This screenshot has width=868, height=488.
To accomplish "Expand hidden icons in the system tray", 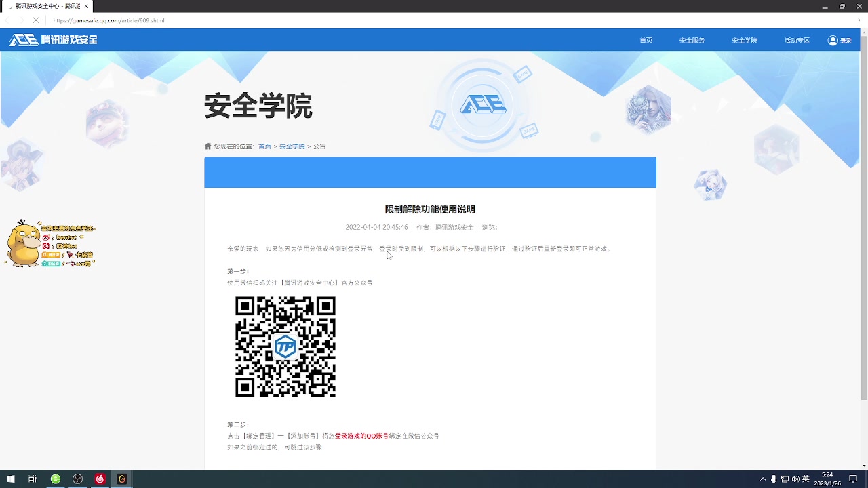I will pyautogui.click(x=762, y=479).
